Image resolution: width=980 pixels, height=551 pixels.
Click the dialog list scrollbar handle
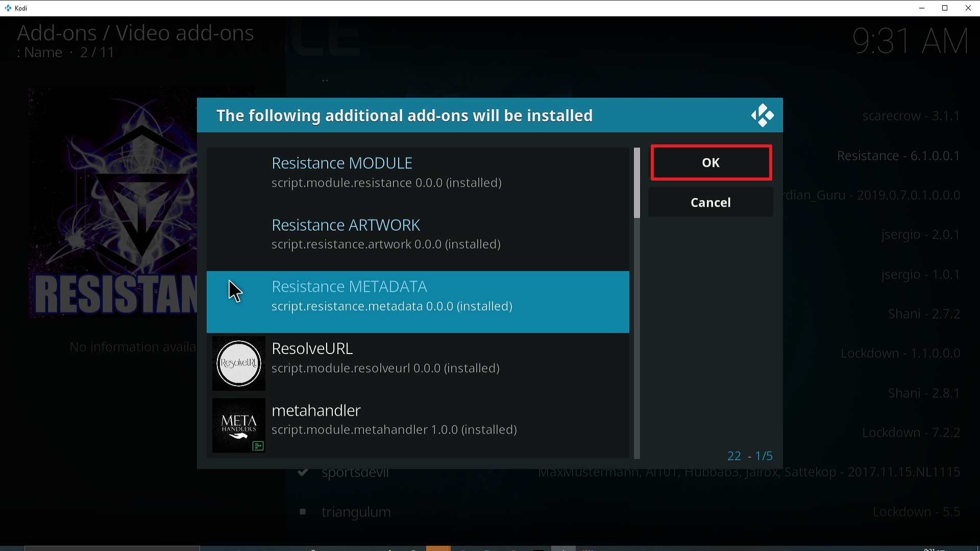637,183
